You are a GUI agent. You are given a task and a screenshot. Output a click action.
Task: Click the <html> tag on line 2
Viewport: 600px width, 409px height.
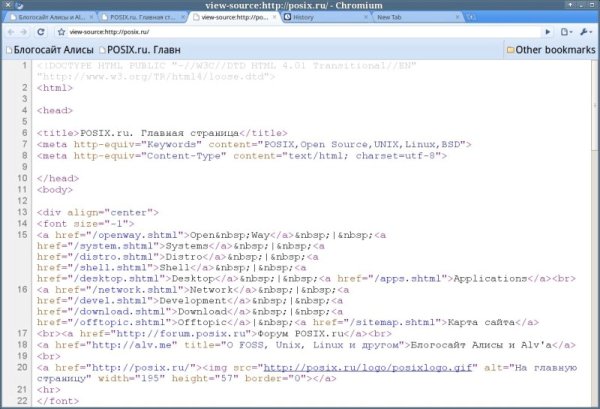(55, 88)
